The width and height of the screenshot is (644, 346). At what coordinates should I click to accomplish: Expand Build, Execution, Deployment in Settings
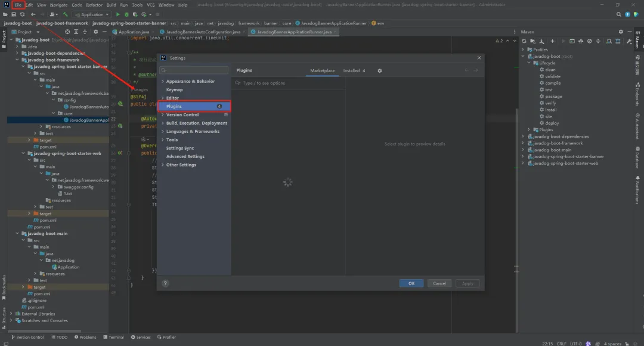(163, 123)
